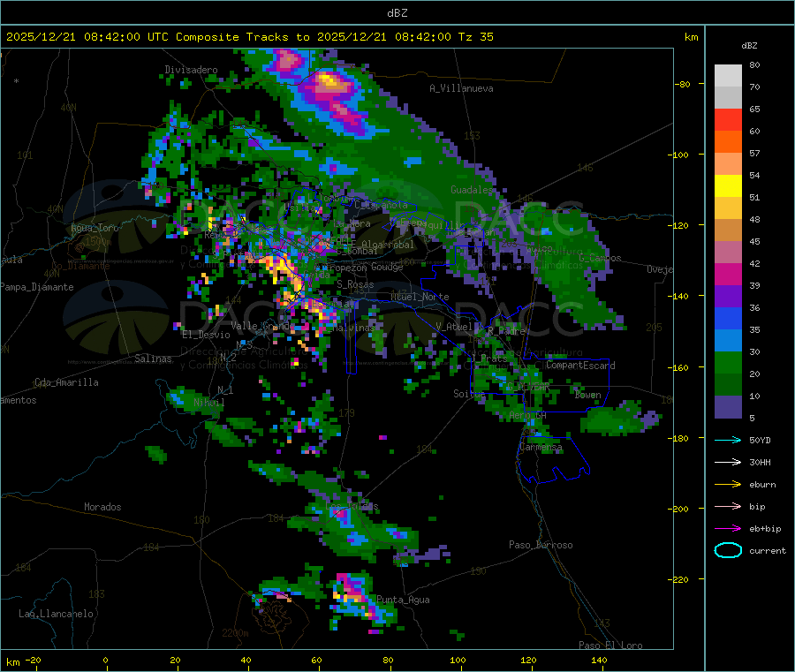The height and width of the screenshot is (672, 795).
Task: Click the eburn yellow arrow legend icon
Action: click(728, 485)
